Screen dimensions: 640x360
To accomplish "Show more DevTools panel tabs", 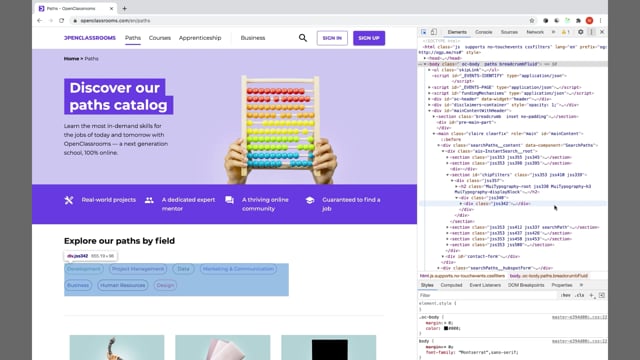I will click(553, 32).
